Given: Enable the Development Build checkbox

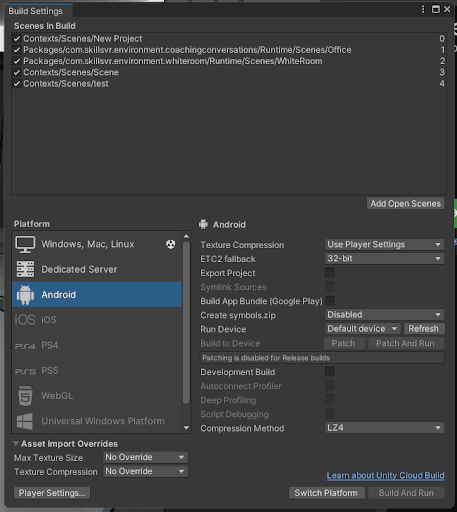Looking at the screenshot, I should point(330,372).
